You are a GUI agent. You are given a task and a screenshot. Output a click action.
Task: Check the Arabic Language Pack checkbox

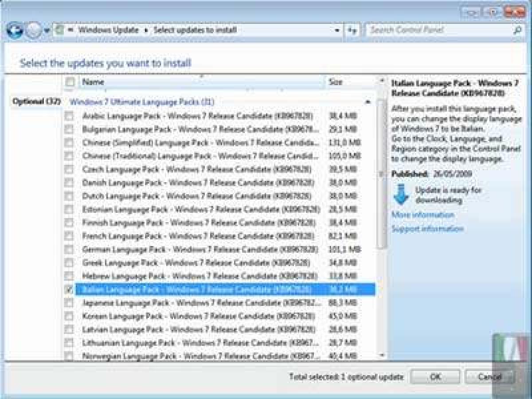pos(69,116)
